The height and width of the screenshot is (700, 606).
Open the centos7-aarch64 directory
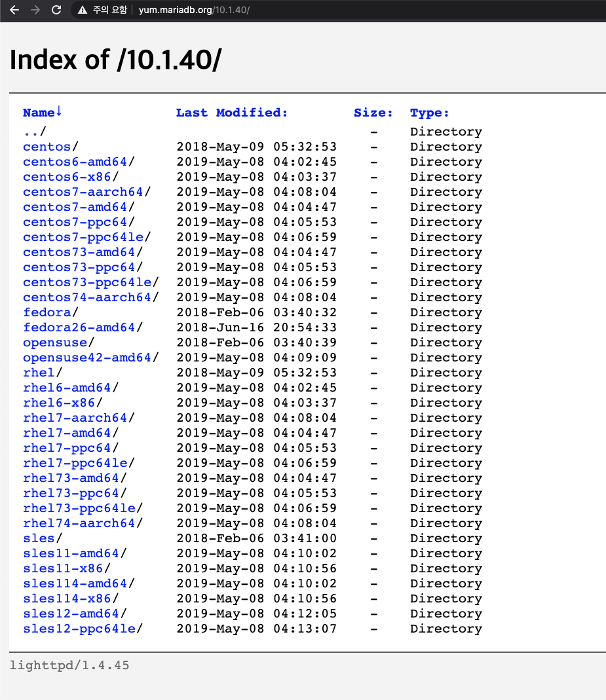tap(83, 192)
